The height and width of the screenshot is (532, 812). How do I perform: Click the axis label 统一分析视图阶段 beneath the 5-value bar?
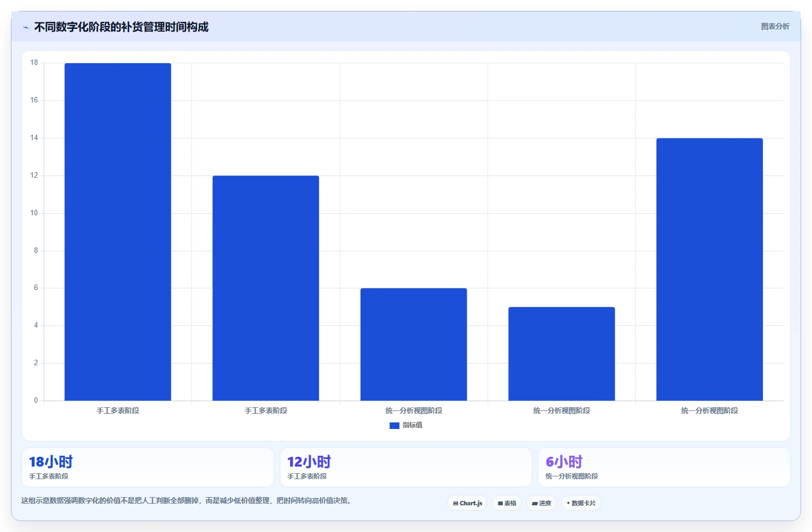click(562, 410)
